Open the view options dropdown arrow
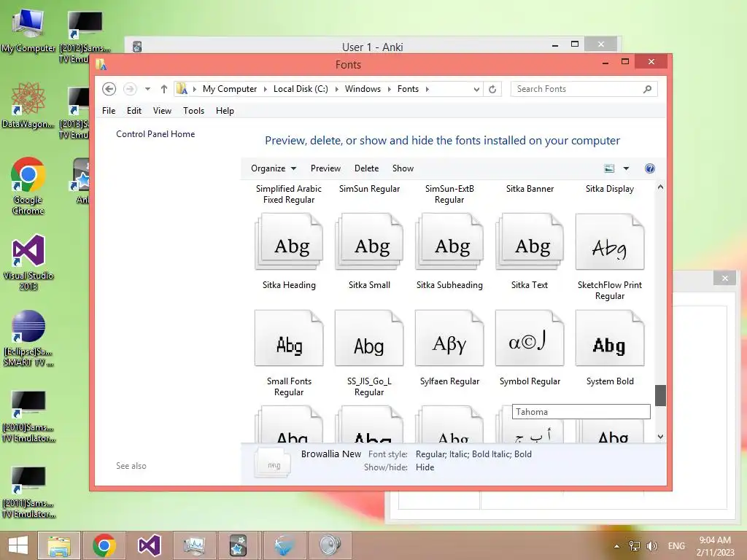 coord(626,168)
